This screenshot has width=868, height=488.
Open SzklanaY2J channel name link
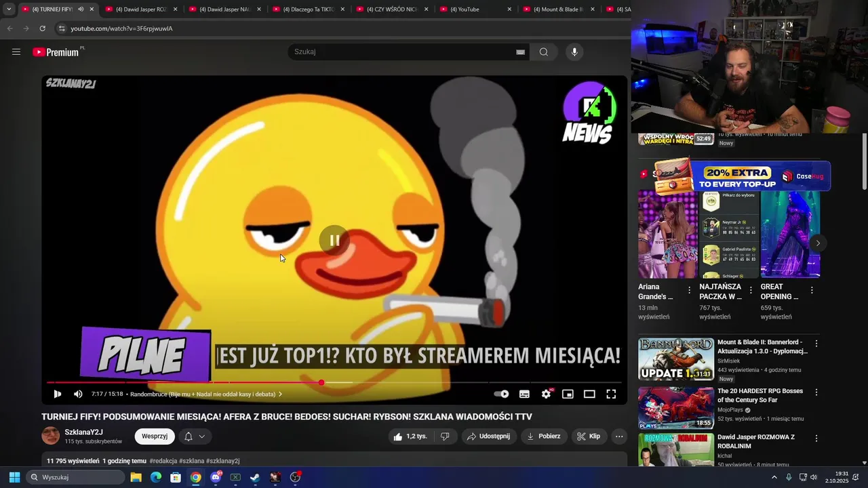[83, 432]
